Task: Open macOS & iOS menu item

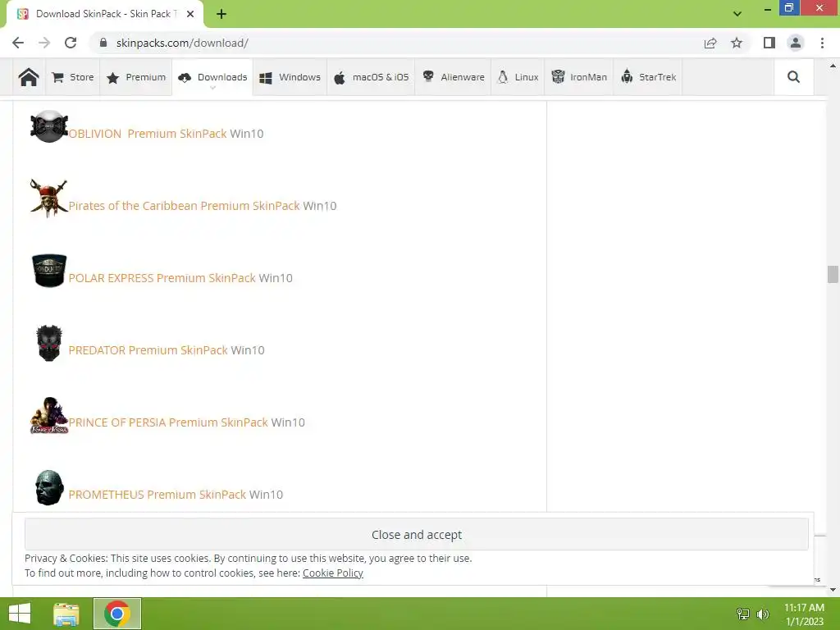Action: tap(371, 77)
